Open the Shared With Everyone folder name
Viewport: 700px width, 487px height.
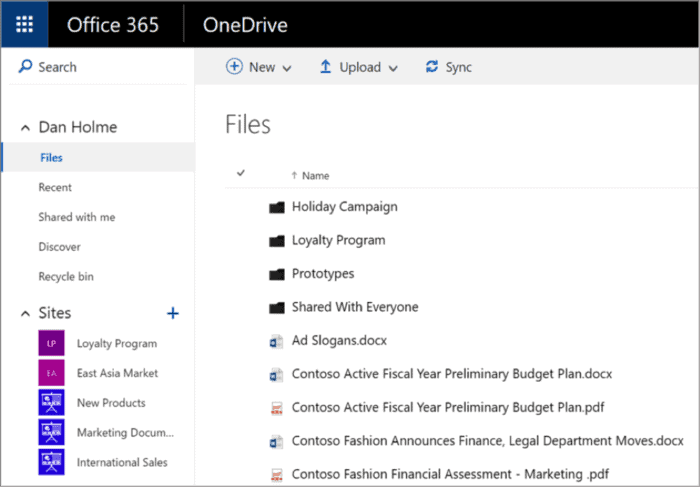(355, 307)
